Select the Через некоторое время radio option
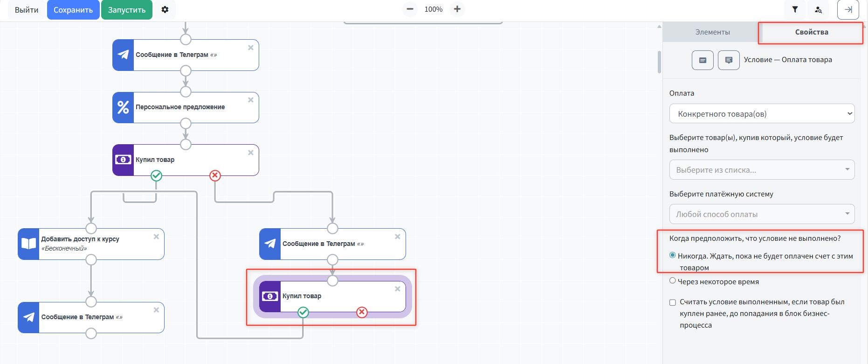 673,281
